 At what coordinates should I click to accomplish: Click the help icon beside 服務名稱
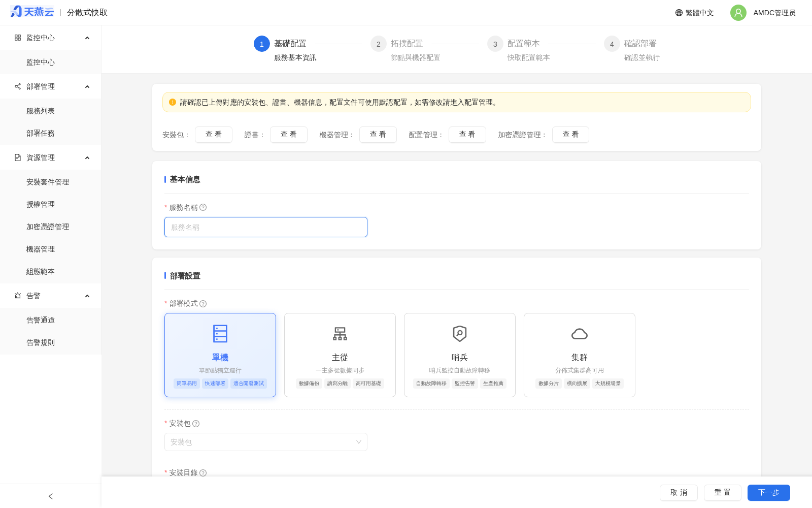pyautogui.click(x=203, y=207)
